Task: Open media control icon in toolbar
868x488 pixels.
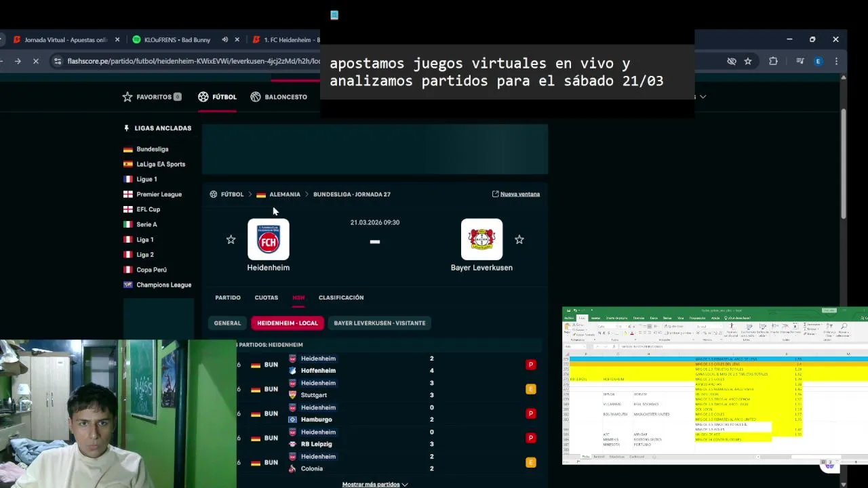Action: [800, 62]
